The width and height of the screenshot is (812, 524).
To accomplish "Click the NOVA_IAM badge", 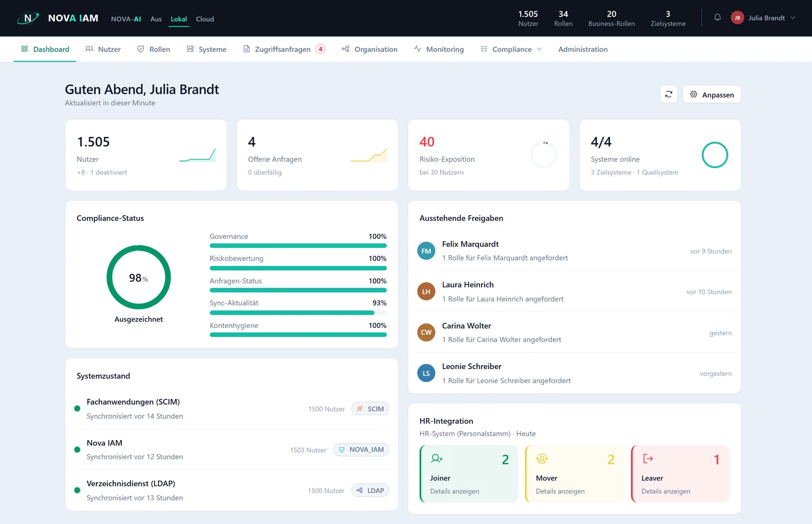I will (361, 450).
